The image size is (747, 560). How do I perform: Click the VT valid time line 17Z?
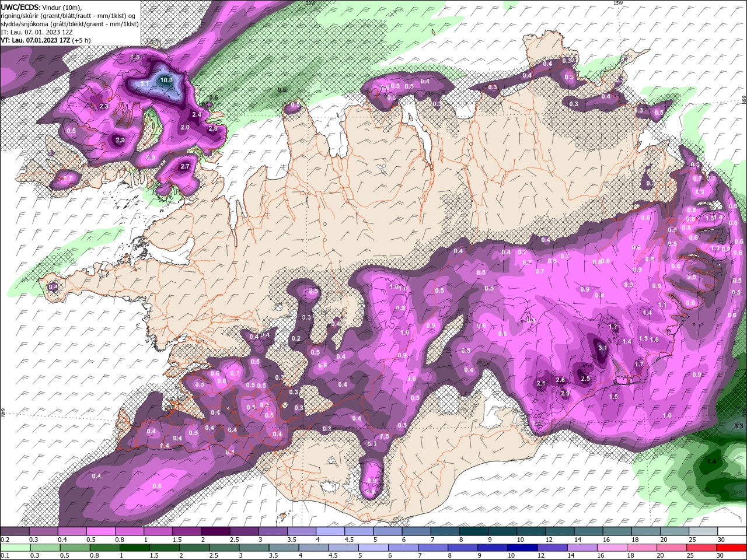click(x=46, y=40)
